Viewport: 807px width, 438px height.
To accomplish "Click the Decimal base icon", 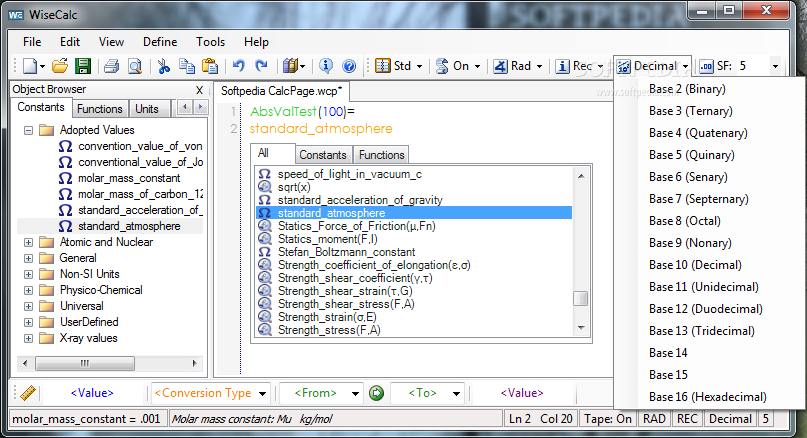I will [623, 66].
